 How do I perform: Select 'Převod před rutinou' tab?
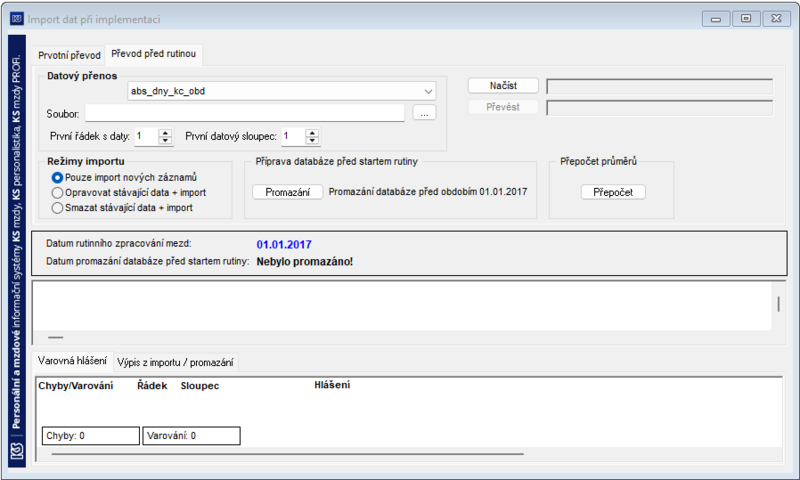pos(154,54)
